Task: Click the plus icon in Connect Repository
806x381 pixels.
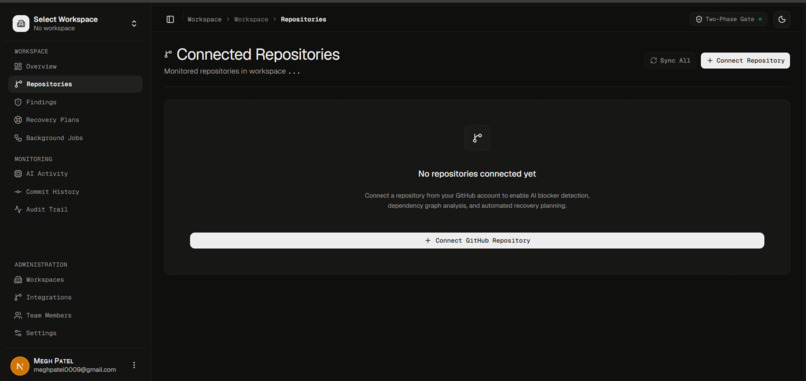Action: (x=710, y=61)
